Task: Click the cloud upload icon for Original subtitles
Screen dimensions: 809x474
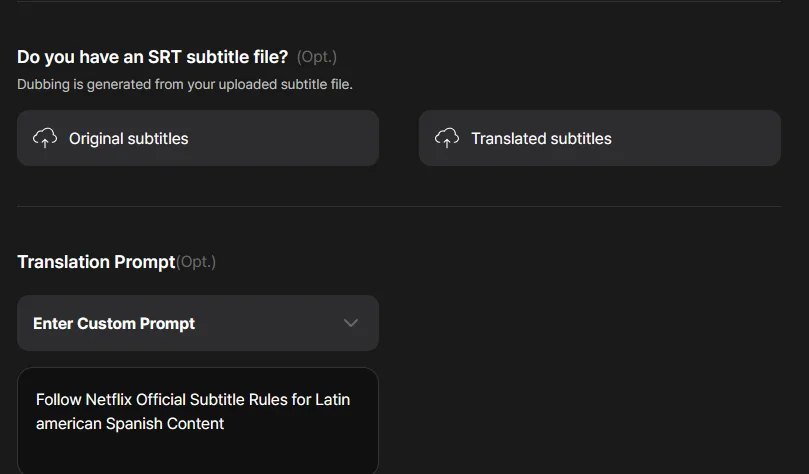Action: pos(45,138)
